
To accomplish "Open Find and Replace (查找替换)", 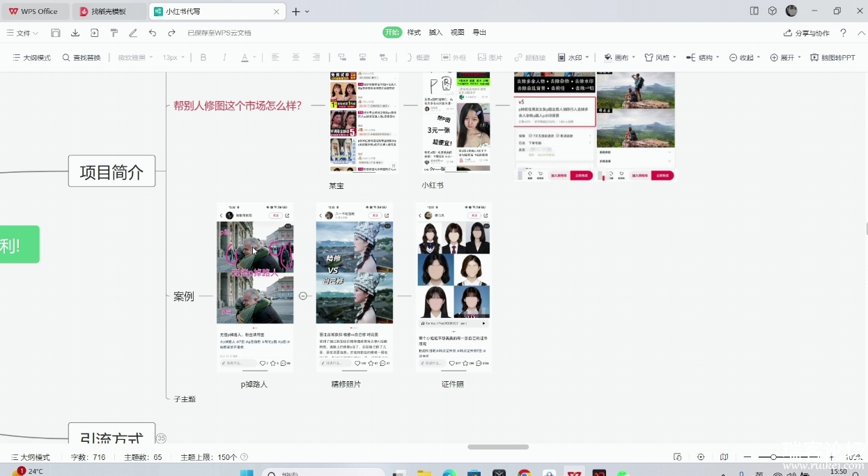I will (81, 58).
